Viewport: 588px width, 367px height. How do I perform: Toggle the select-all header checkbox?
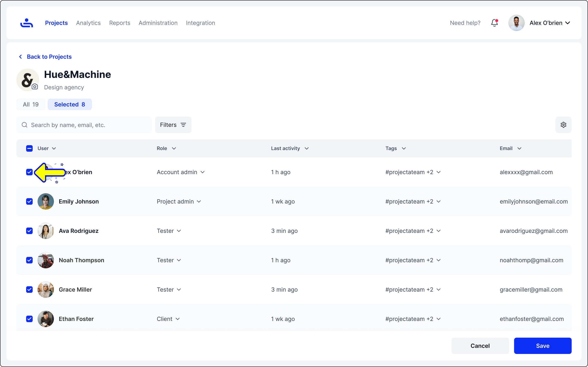[29, 148]
